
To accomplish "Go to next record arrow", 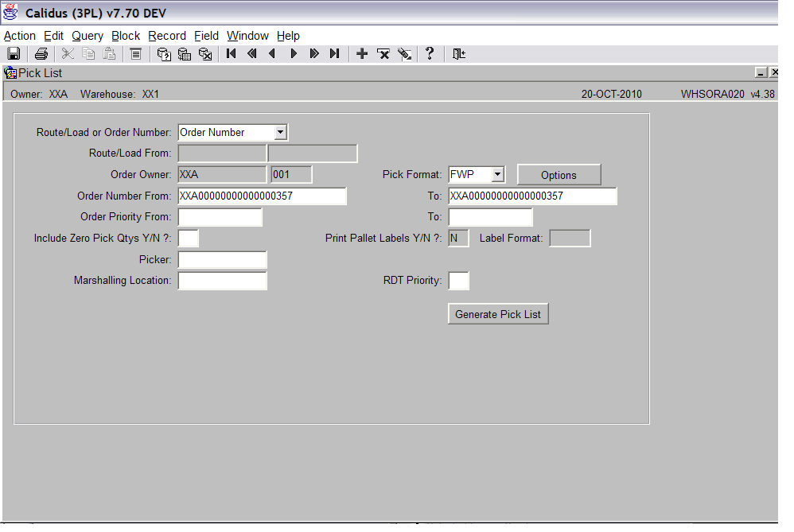I will [294, 53].
